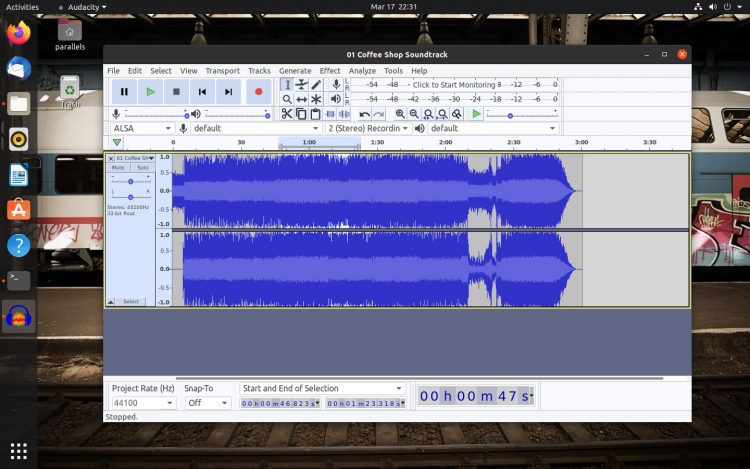Open the Select menu
Image resolution: width=750 pixels, height=469 pixels.
pyautogui.click(x=161, y=71)
